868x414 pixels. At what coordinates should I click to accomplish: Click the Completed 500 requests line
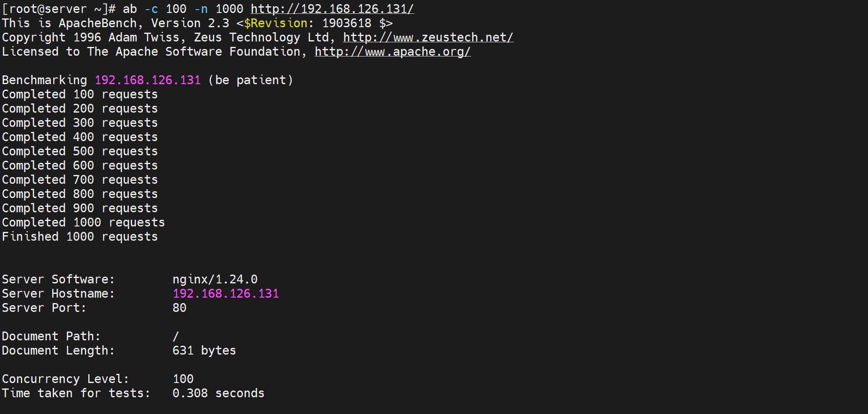click(80, 151)
